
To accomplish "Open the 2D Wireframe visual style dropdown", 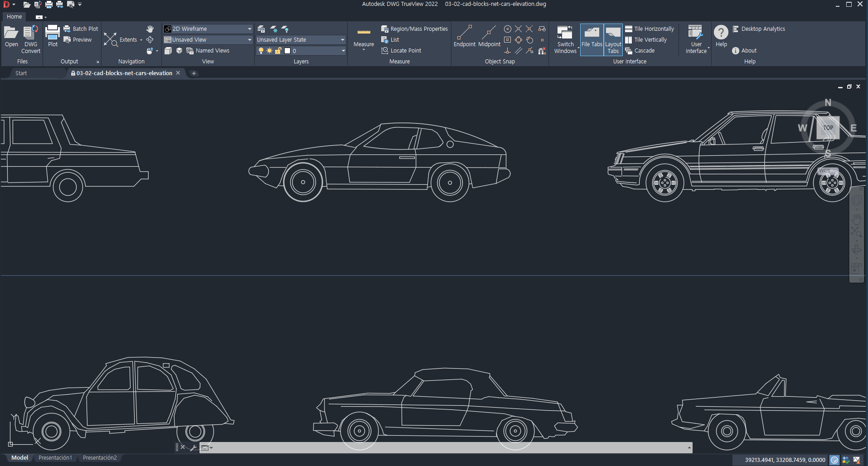I will click(208, 29).
